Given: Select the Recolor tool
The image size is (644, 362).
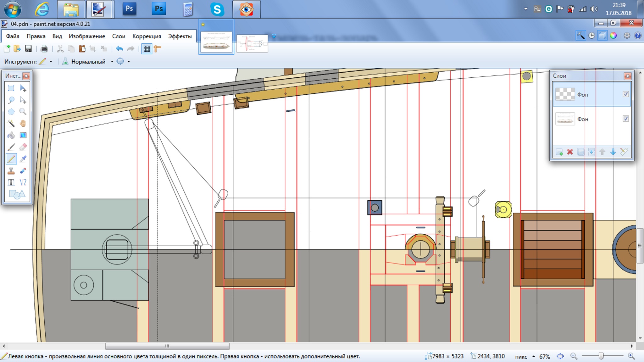Looking at the screenshot, I should (23, 170).
